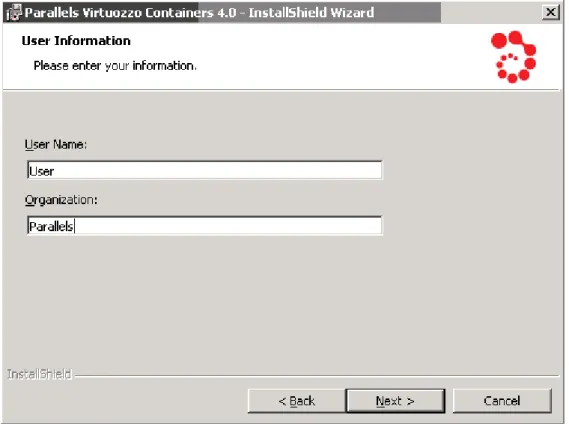The height and width of the screenshot is (424, 569).
Task: Click 'Please enter your information.' text
Action: pos(115,66)
